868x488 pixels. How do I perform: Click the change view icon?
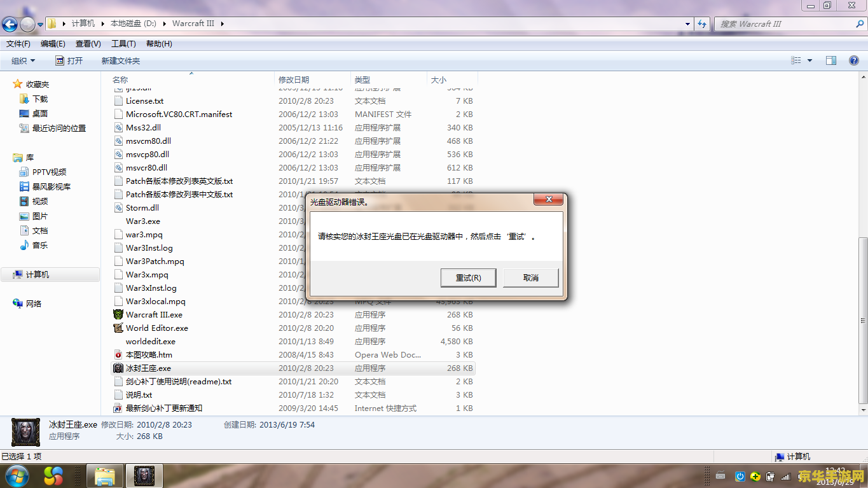click(796, 60)
